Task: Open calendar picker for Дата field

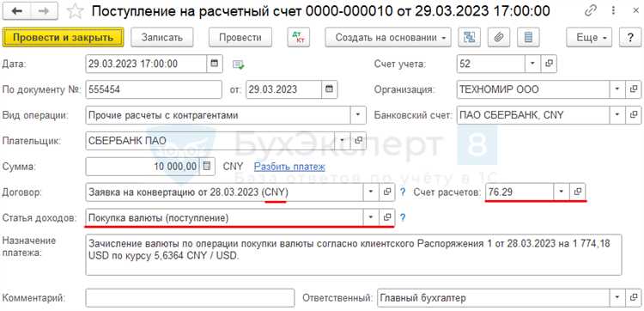Action: point(215,64)
